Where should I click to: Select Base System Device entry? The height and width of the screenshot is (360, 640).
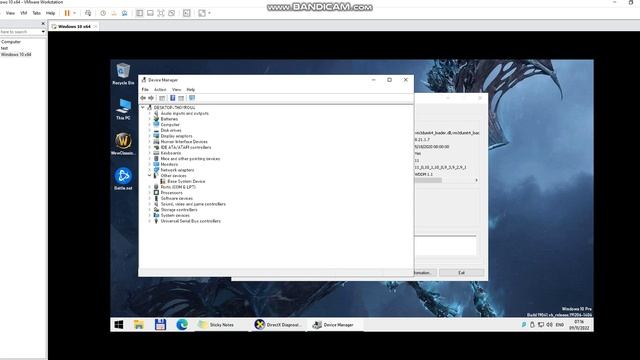[x=186, y=181]
